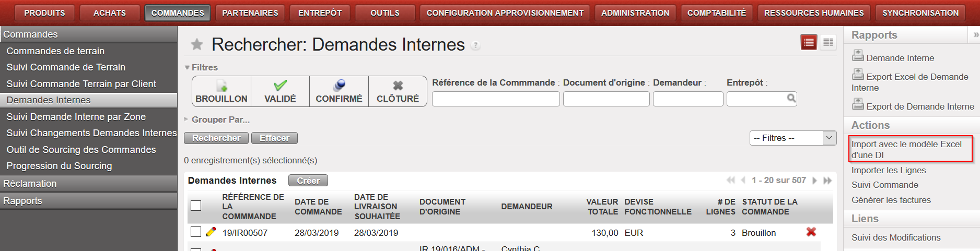Focus the Référence de la Commande field

point(496,99)
